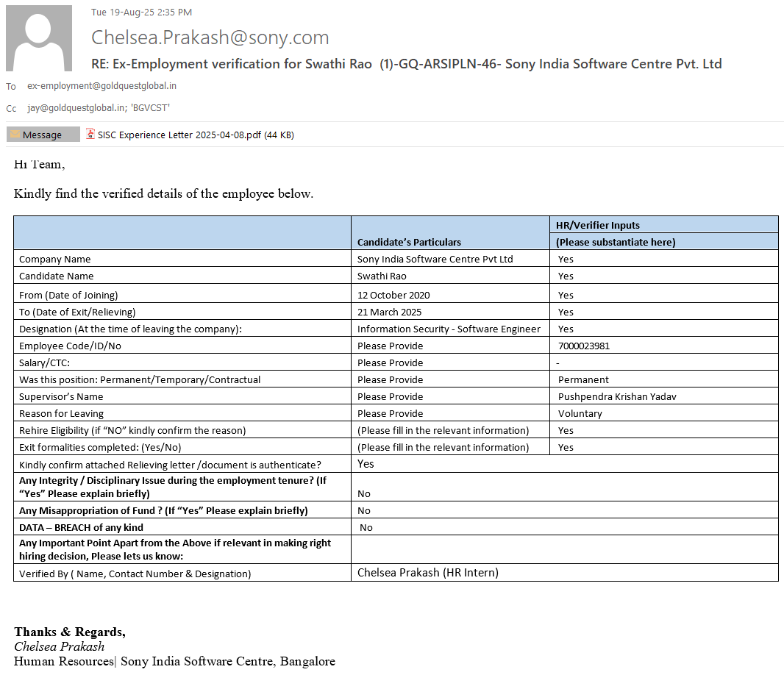
Task: Click employee ID value 7000023981
Action: [x=584, y=346]
